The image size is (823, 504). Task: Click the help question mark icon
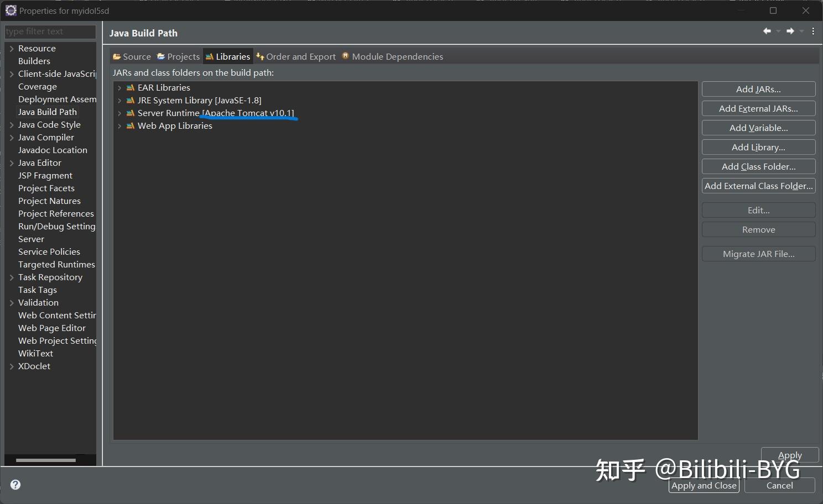click(15, 485)
